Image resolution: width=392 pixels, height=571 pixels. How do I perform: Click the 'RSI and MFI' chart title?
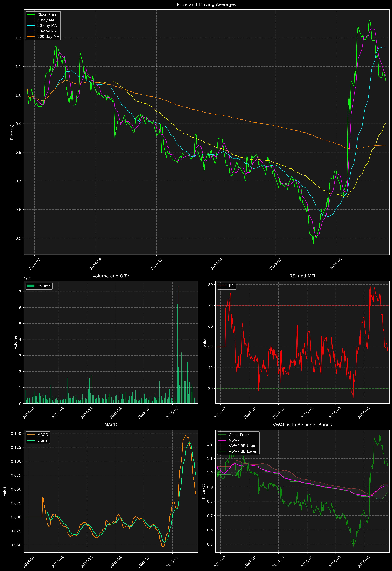[x=302, y=276]
